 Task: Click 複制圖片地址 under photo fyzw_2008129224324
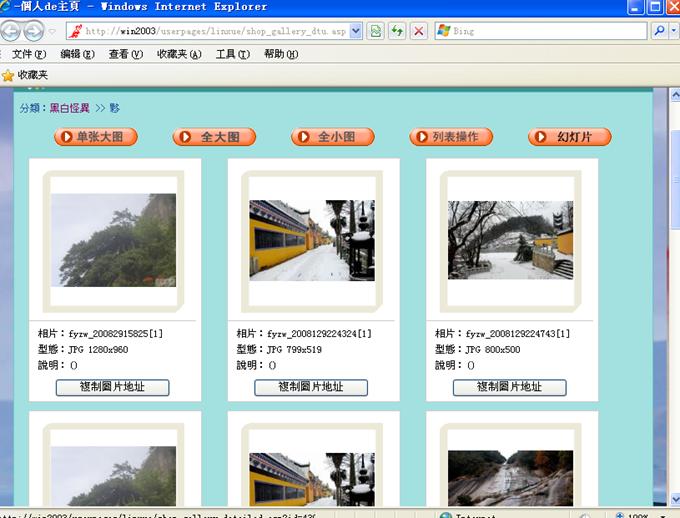(311, 387)
